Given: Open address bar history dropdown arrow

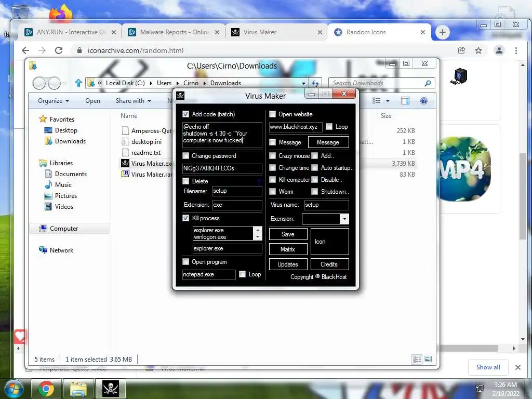Looking at the screenshot, I should coord(303,83).
